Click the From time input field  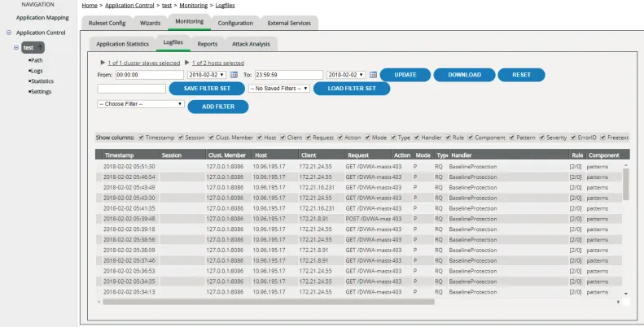150,75
